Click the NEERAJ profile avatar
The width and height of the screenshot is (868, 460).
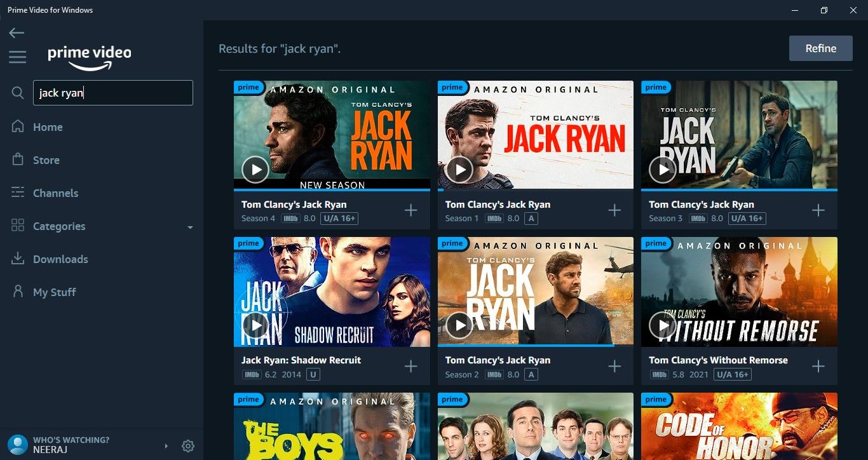18,445
